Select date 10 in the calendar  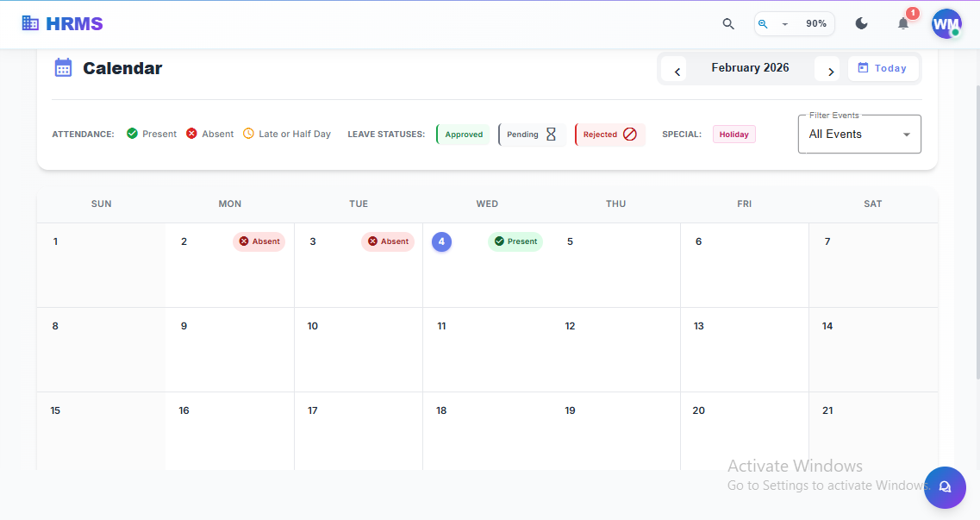[x=313, y=326]
